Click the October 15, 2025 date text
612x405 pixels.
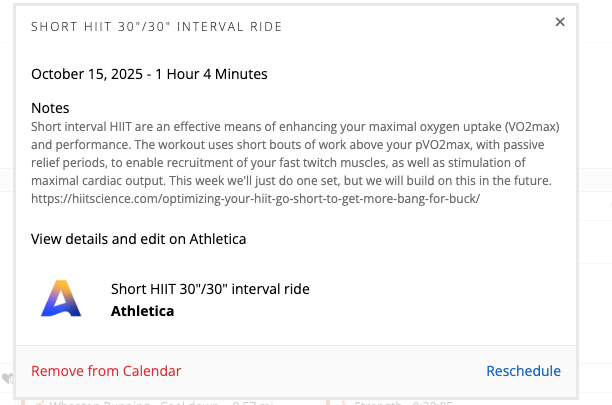coord(99,73)
